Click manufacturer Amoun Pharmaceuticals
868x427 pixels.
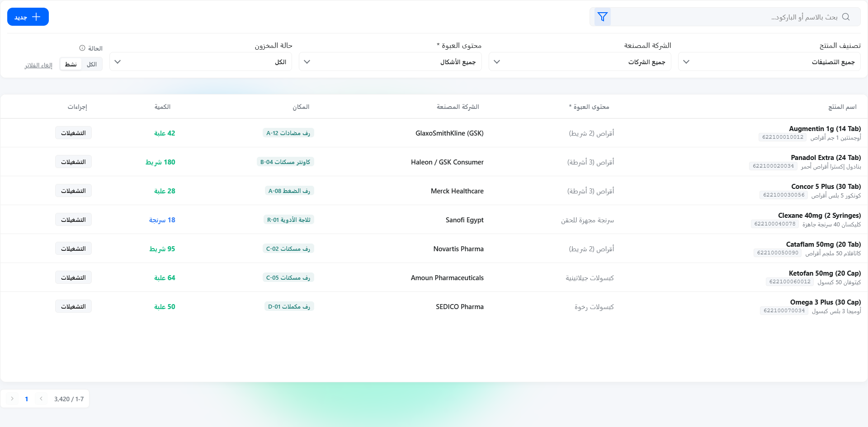(x=447, y=277)
